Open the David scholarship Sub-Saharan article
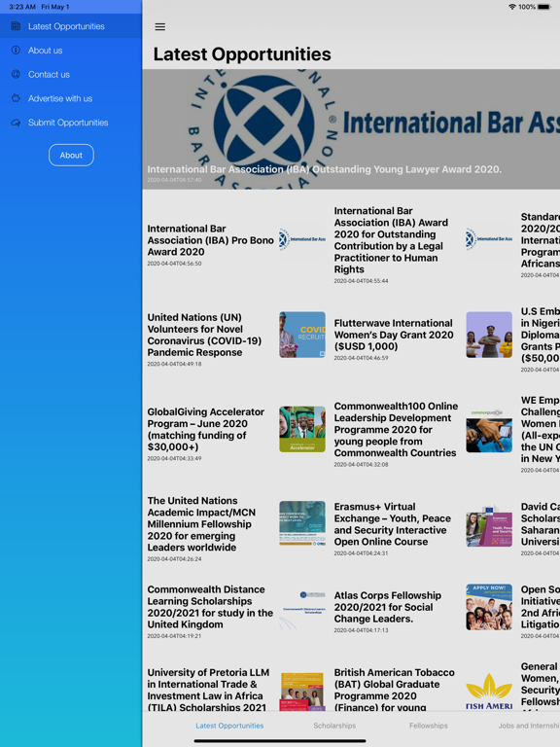This screenshot has width=560, height=747. pyautogui.click(x=540, y=523)
